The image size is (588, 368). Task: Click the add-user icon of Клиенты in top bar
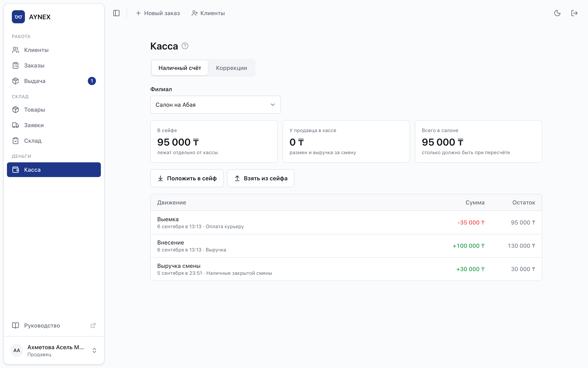click(195, 13)
